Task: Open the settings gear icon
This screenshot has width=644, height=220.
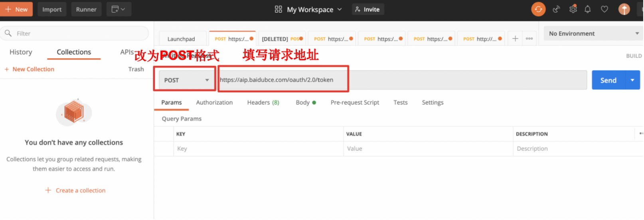Action: pos(573,9)
